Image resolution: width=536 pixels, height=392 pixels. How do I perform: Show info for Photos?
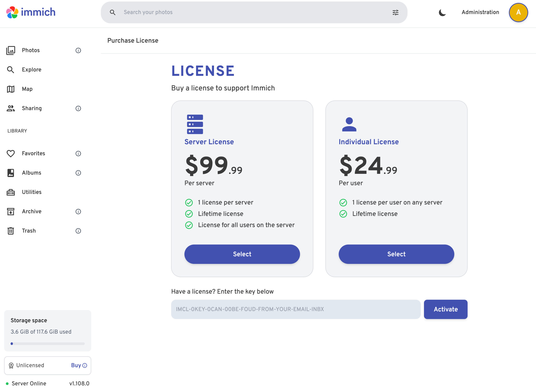point(78,50)
